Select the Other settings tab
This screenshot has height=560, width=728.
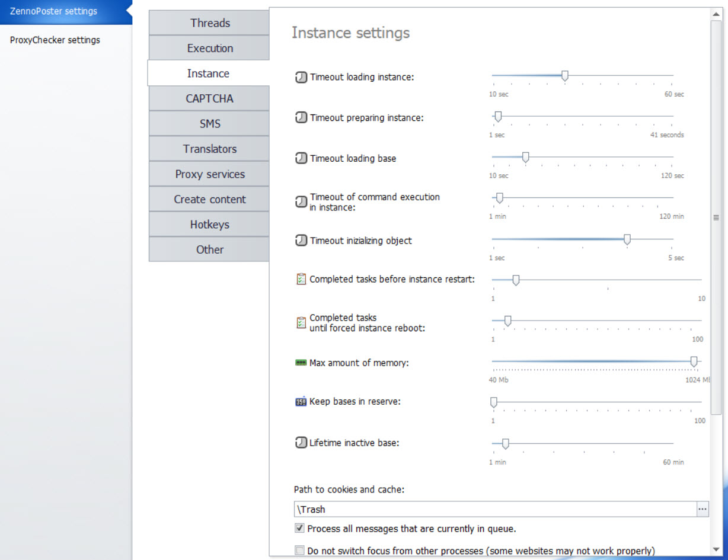209,249
